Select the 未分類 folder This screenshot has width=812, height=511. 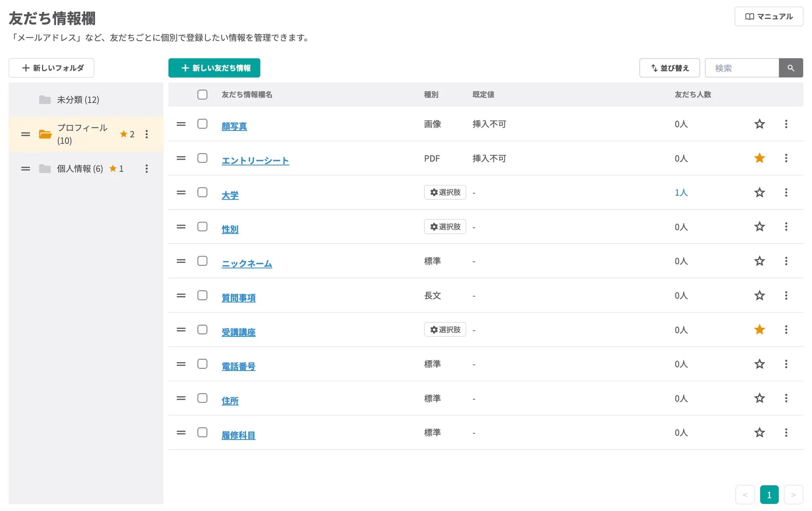(x=77, y=100)
